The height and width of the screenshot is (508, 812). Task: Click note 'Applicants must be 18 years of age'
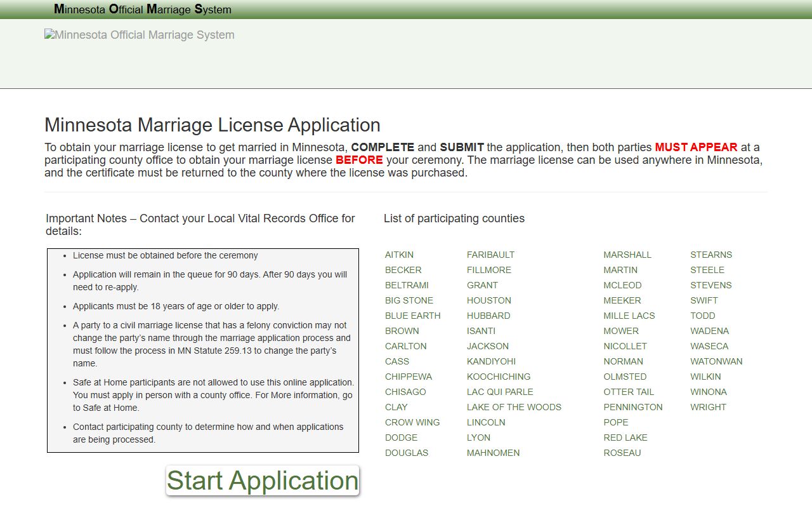(176, 306)
